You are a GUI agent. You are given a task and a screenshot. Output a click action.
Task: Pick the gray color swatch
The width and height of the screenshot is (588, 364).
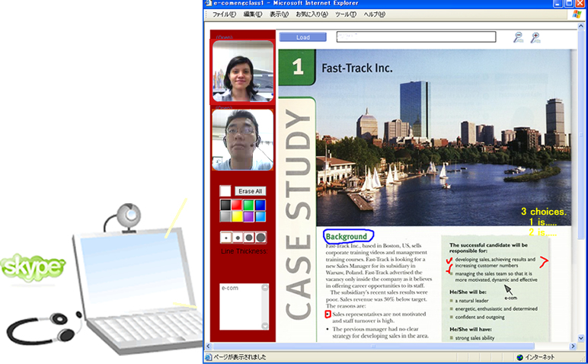click(x=225, y=216)
